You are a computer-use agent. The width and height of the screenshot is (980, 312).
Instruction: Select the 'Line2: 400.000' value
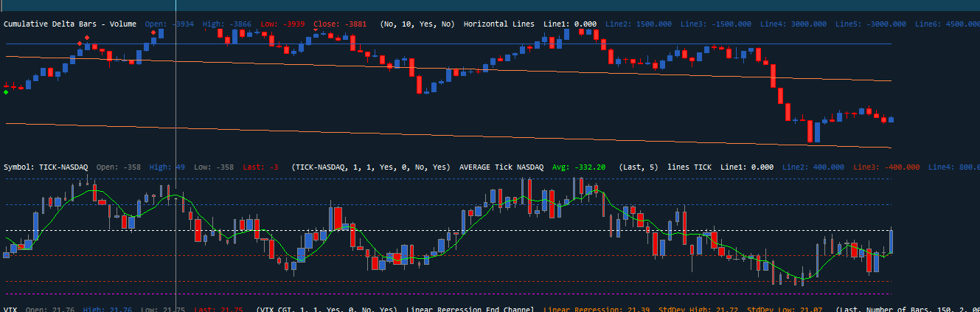coord(813,167)
